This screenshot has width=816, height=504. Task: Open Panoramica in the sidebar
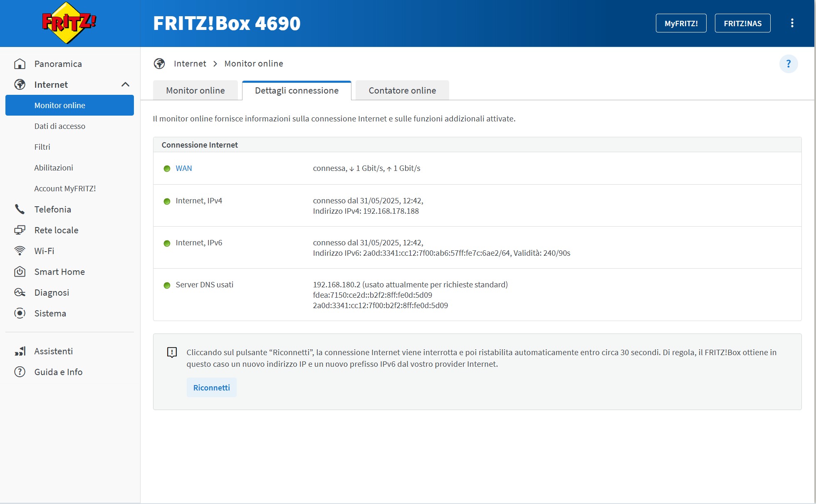58,64
